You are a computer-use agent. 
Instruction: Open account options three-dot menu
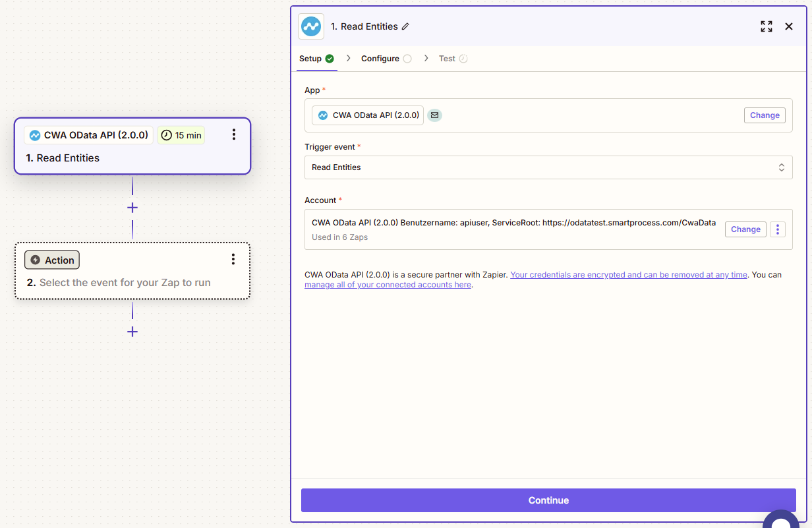[x=778, y=229]
